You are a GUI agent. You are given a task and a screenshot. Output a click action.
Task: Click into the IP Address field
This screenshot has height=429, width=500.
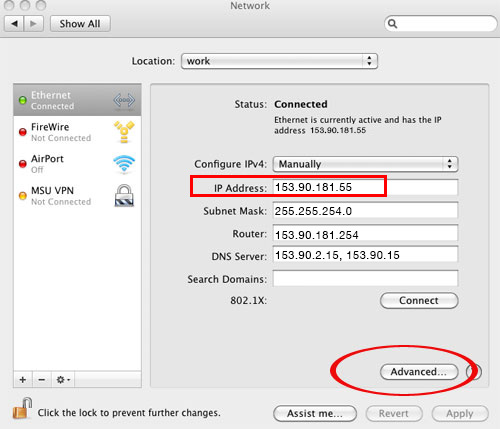click(365, 187)
